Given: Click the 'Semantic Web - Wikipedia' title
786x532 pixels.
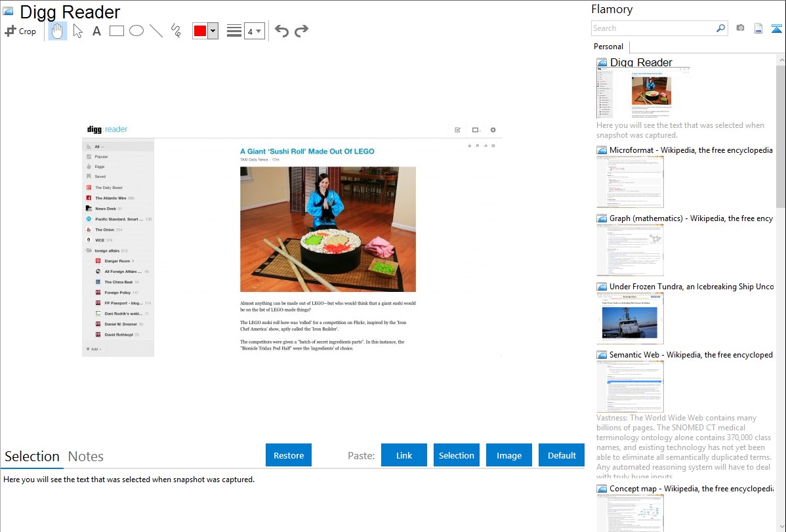Looking at the screenshot, I should coord(691,354).
